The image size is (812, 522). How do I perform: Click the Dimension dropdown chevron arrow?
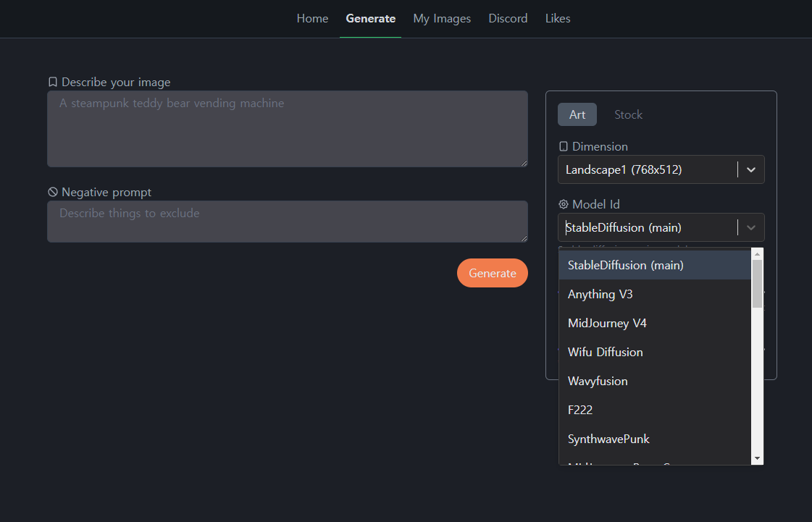(751, 170)
